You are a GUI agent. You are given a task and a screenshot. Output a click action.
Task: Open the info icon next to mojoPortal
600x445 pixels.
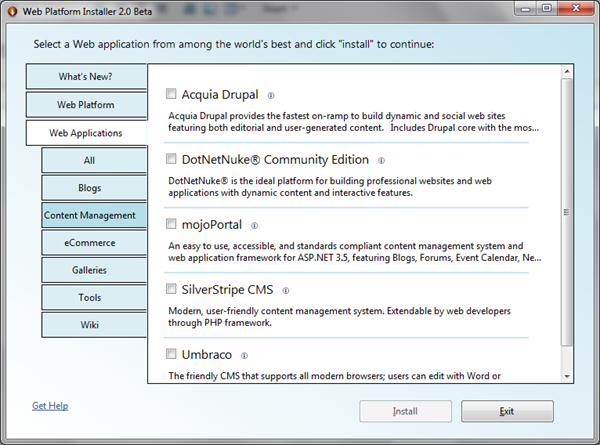coord(254,226)
